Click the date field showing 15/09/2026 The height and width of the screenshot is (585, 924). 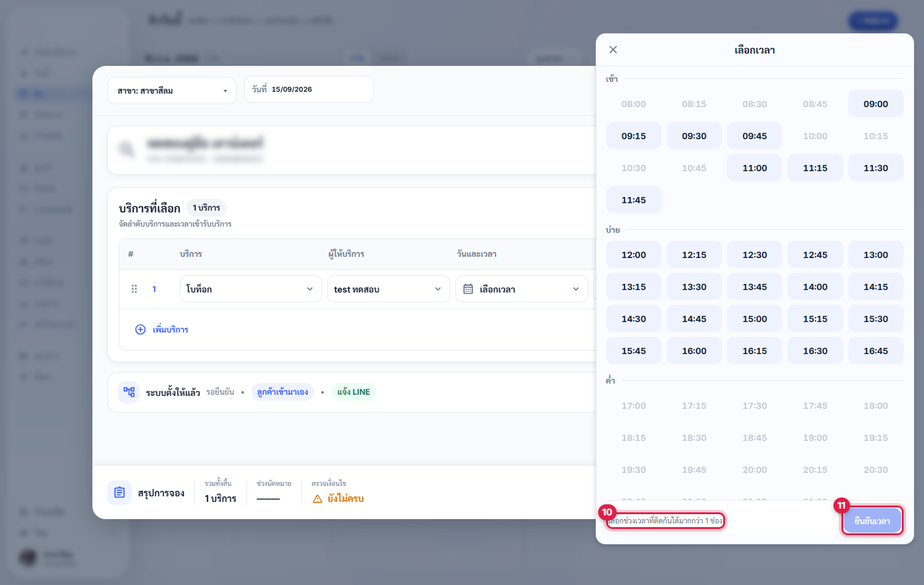point(309,89)
